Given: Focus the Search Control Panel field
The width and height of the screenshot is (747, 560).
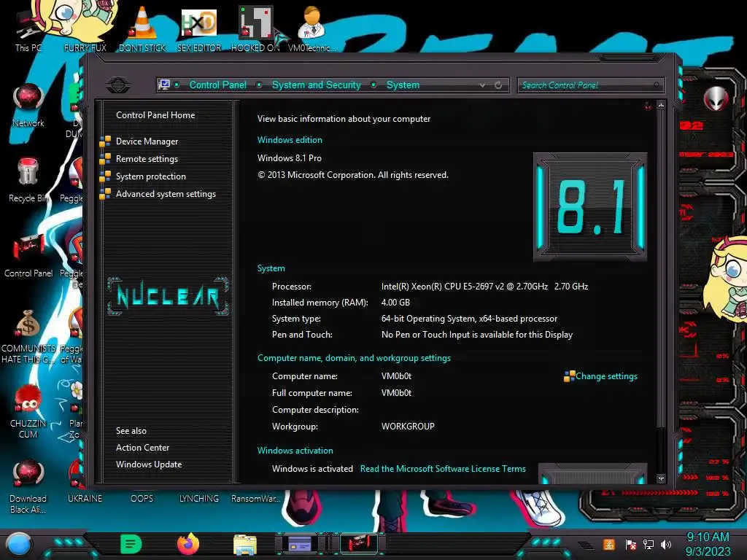Looking at the screenshot, I should click(589, 85).
